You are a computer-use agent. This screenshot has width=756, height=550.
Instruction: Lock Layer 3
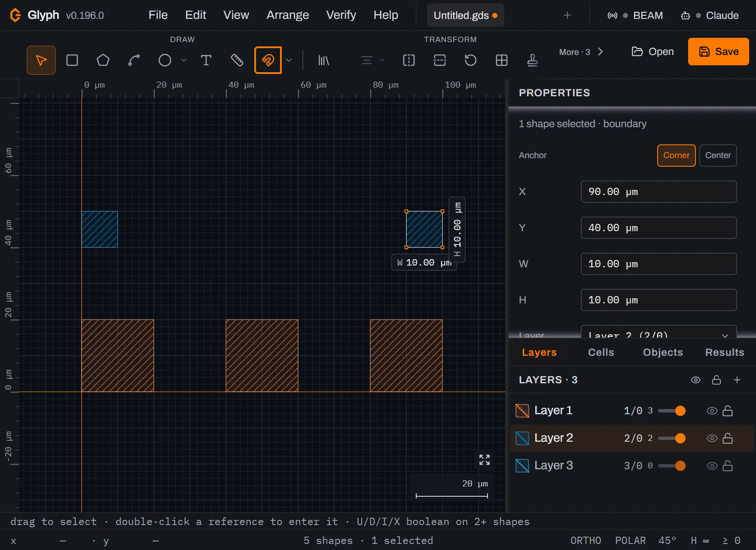pyautogui.click(x=728, y=466)
